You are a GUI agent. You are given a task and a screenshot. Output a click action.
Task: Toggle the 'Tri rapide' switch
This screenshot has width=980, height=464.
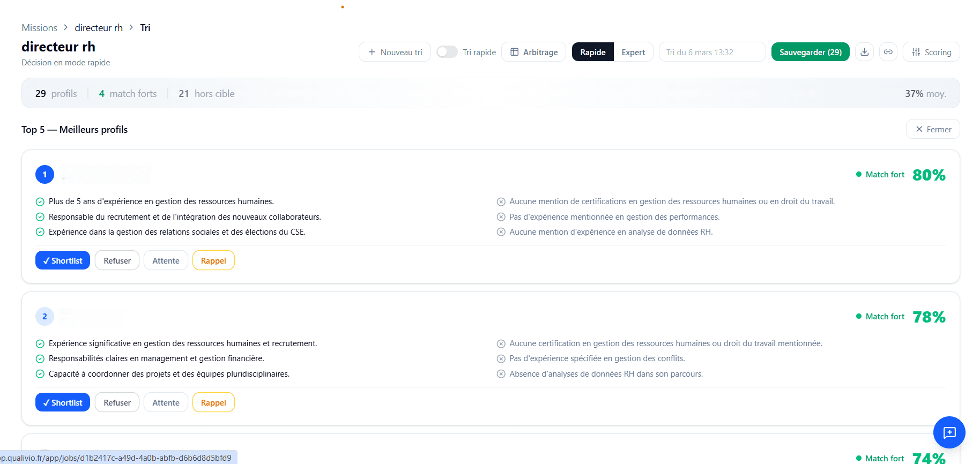(447, 52)
